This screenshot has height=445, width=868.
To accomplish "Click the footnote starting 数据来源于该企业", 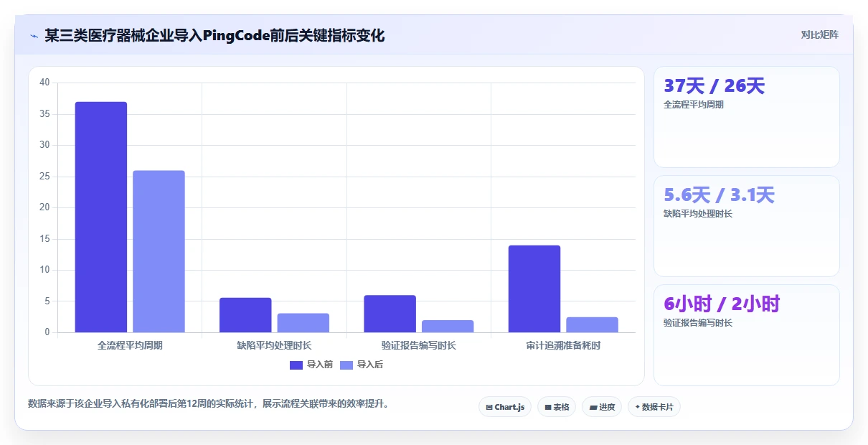I will pos(208,403).
